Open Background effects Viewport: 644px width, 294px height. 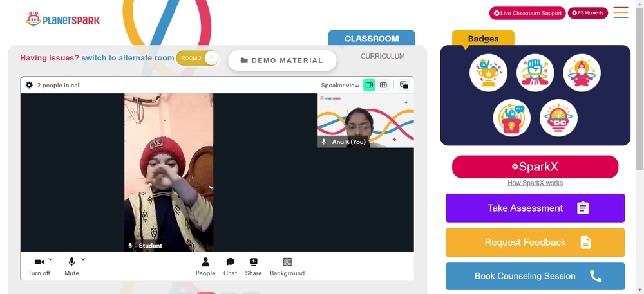(287, 266)
